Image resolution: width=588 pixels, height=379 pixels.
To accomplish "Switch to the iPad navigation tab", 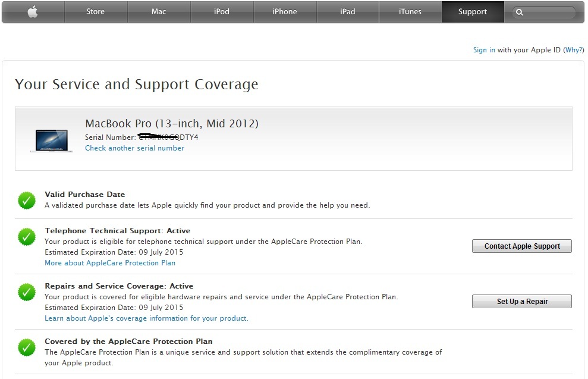I will [x=348, y=12].
